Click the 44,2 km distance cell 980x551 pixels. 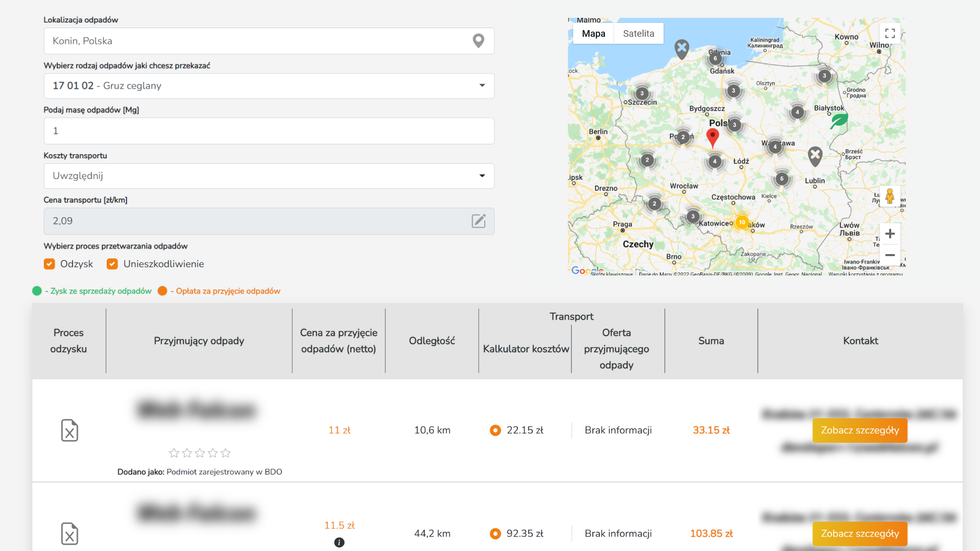pos(432,534)
